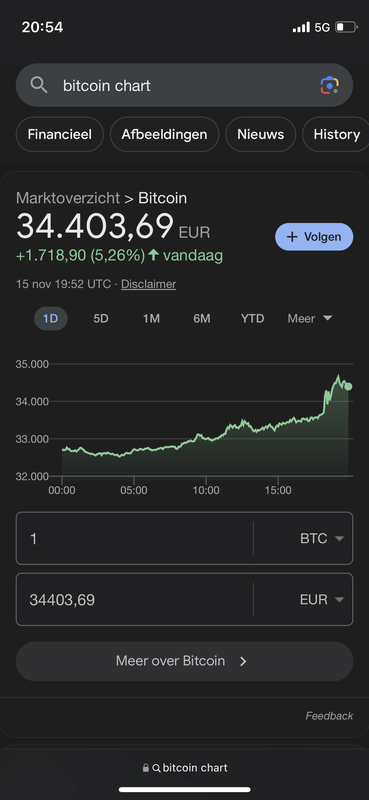Image resolution: width=369 pixels, height=800 pixels.
Task: Open the Financieel filter tab
Action: (x=60, y=134)
